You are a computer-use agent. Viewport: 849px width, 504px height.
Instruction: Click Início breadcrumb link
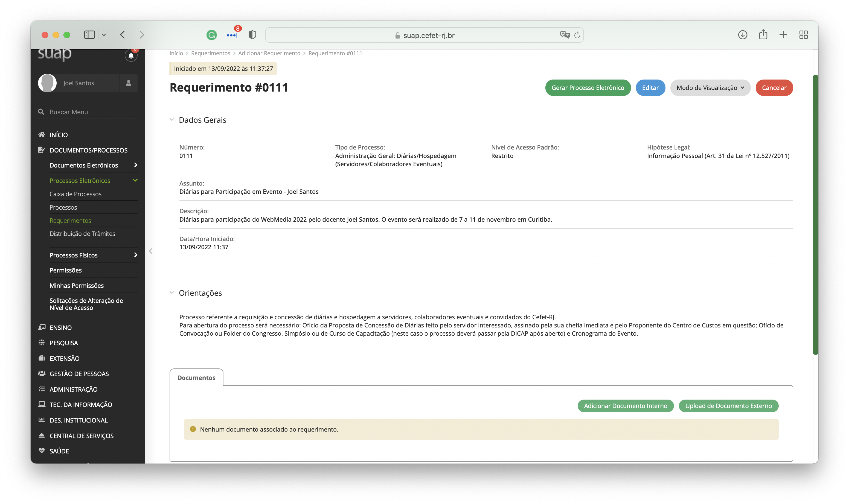tap(176, 53)
